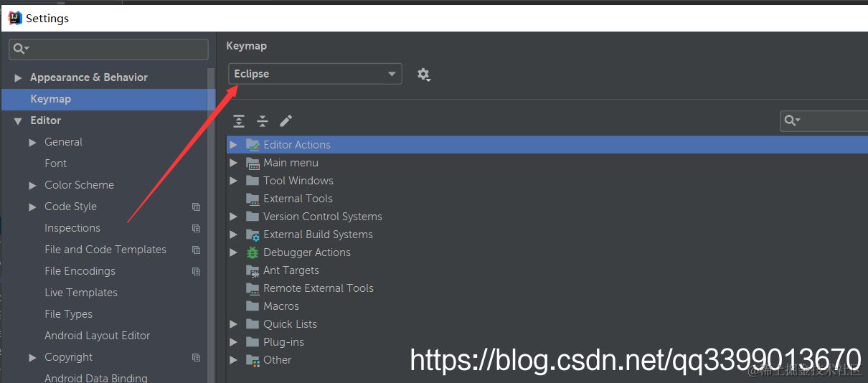
Task: Click the copy icon next to Inspections
Action: tap(196, 228)
